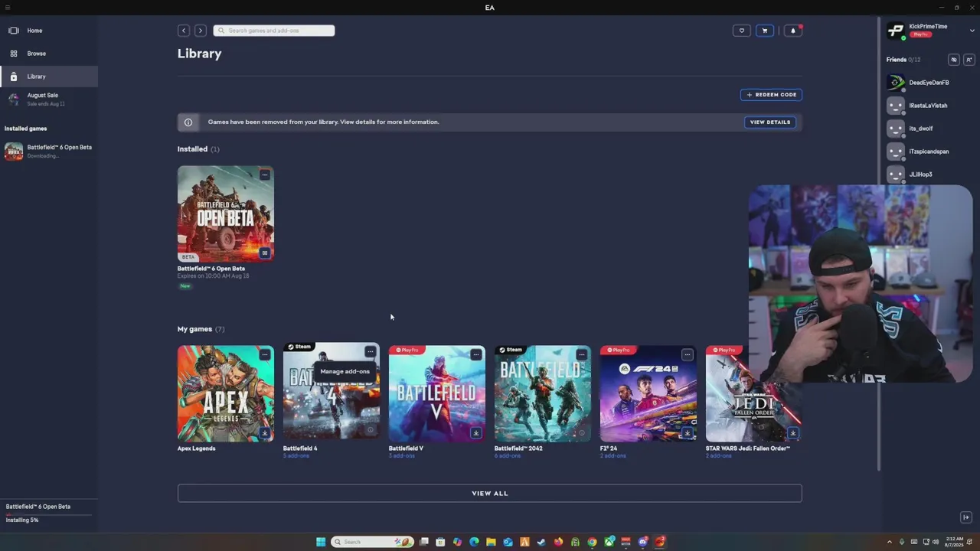The image size is (980, 551).
Task: Expand the KickPrimeTime account dropdown chevron
Action: pyautogui.click(x=972, y=31)
